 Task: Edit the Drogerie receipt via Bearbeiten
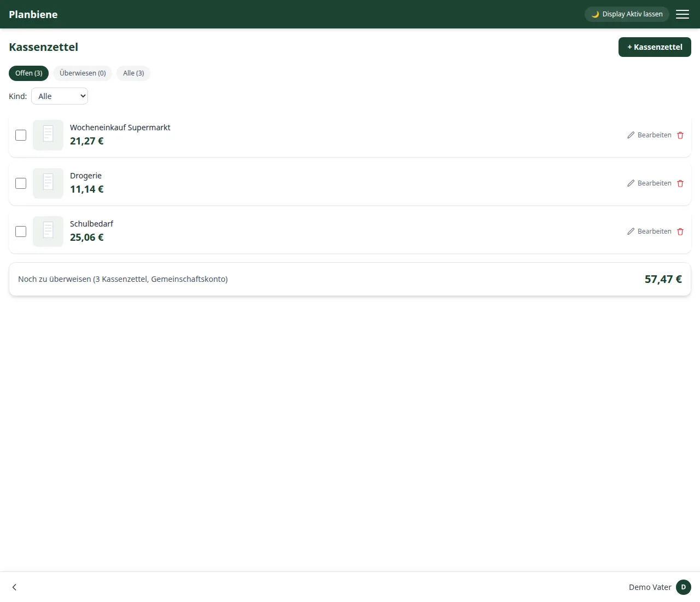point(649,183)
